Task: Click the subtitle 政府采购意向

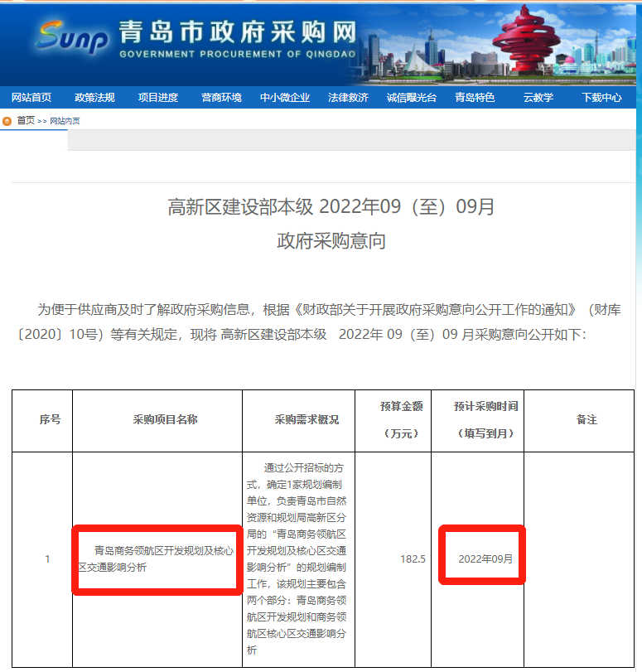Action: 331,240
